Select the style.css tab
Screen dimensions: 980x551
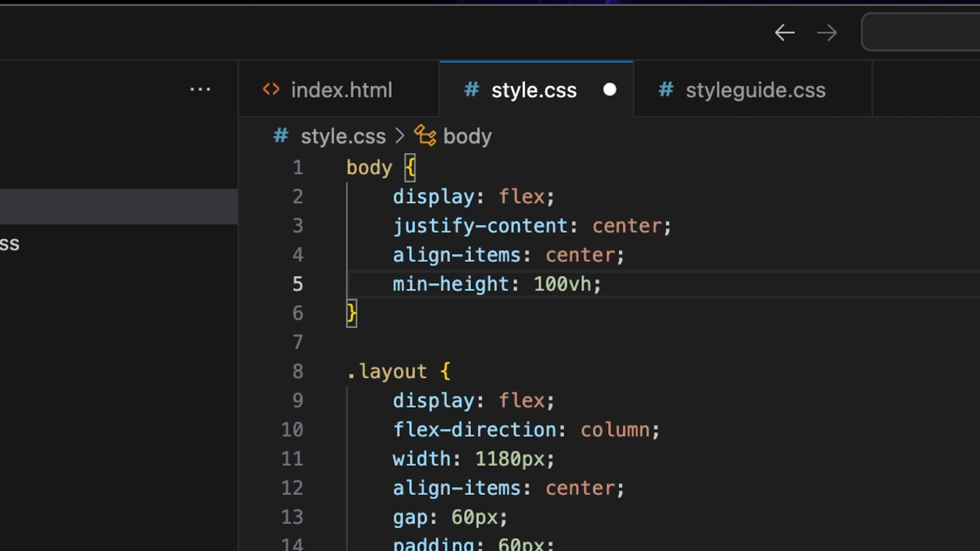tap(534, 90)
